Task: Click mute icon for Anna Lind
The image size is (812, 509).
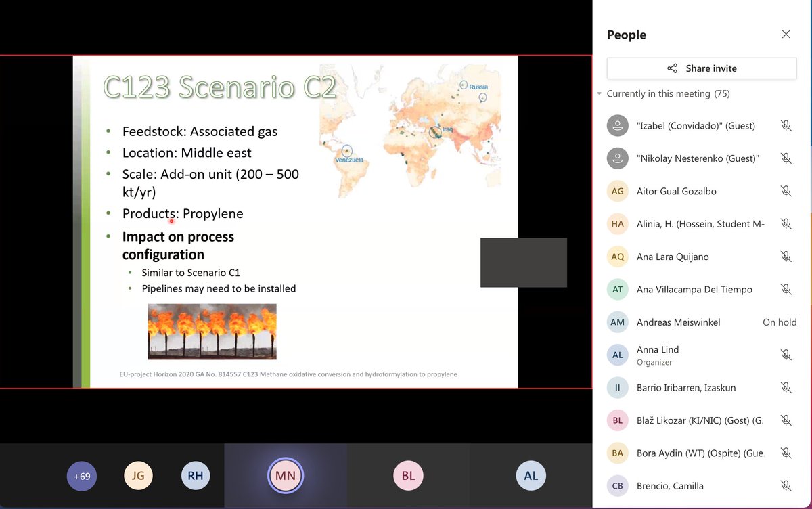Action: pos(786,355)
